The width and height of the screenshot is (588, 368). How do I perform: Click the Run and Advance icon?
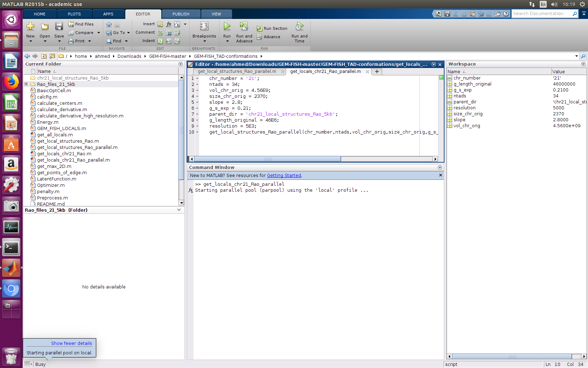point(244,27)
